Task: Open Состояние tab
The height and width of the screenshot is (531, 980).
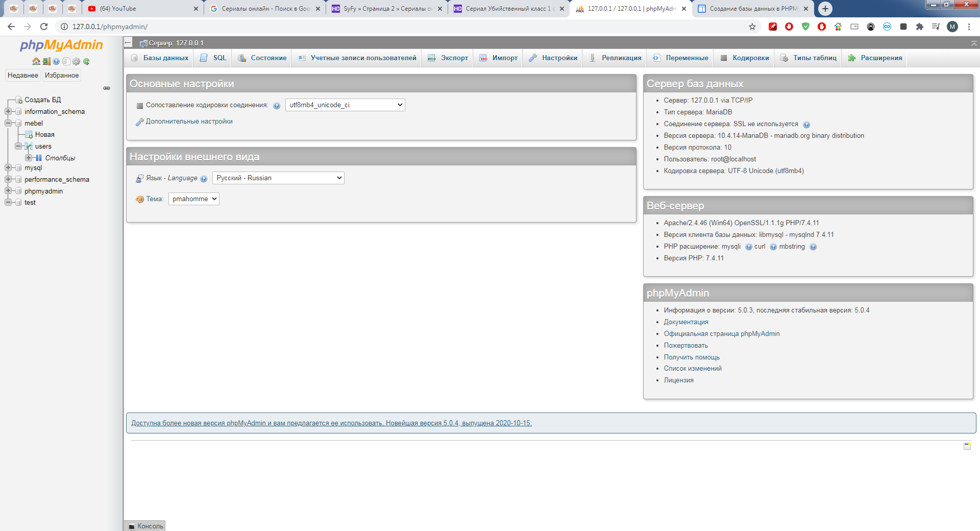Action: click(x=262, y=58)
